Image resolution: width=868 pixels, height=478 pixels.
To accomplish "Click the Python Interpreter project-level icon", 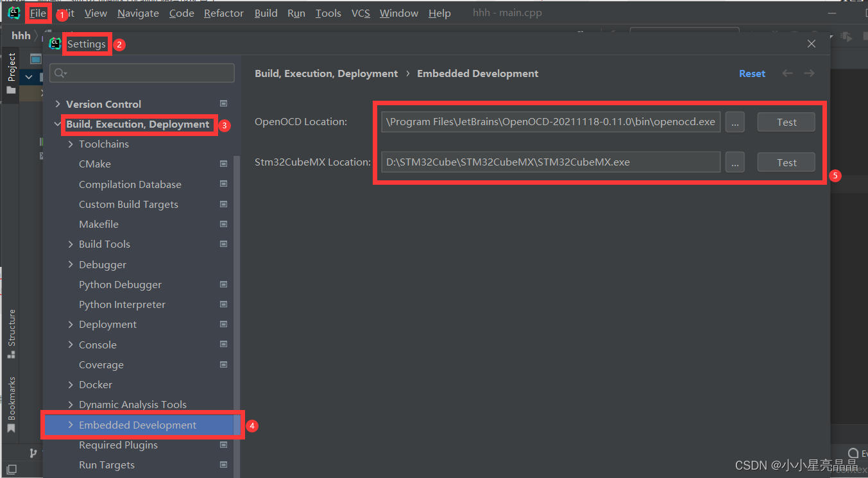I will 223,304.
